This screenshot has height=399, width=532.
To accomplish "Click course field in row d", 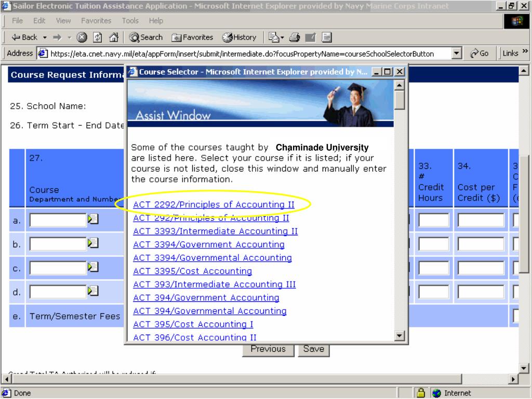I will click(x=58, y=292).
